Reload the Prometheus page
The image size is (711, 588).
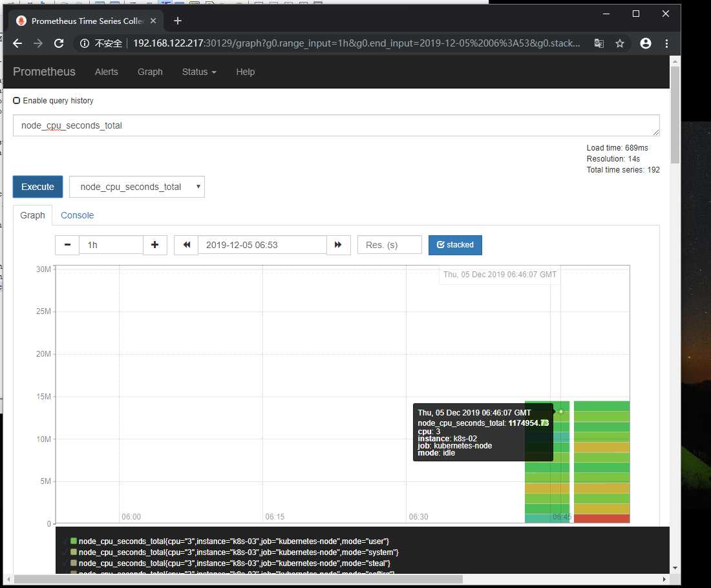pos(59,43)
